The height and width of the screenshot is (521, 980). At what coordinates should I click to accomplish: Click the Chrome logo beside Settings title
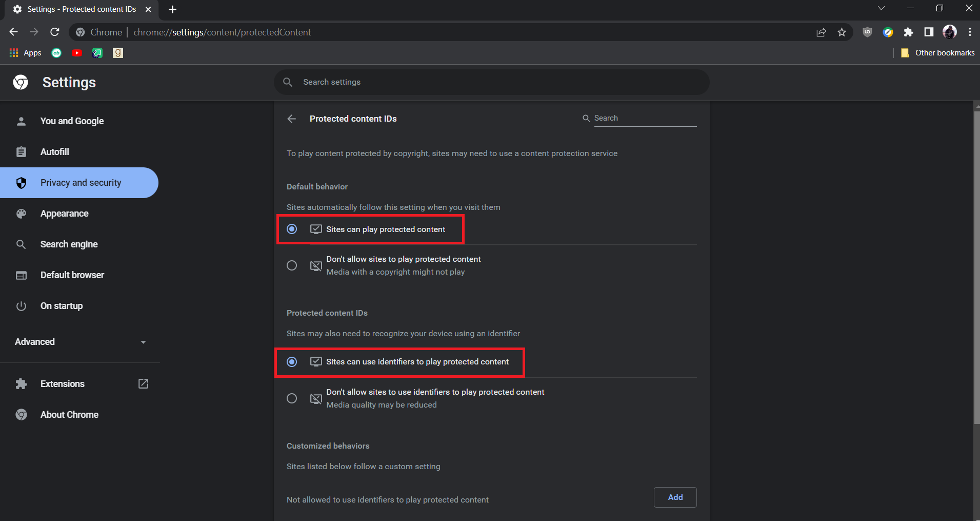coord(21,82)
